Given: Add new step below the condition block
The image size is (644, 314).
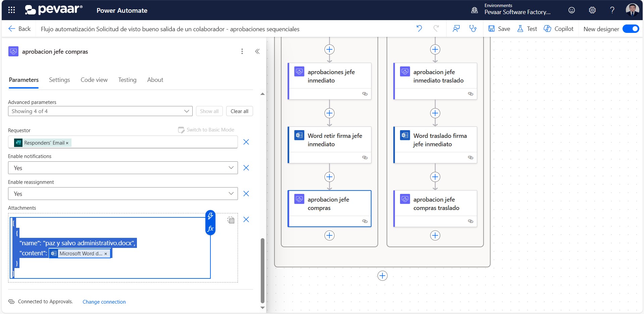Looking at the screenshot, I should (383, 276).
